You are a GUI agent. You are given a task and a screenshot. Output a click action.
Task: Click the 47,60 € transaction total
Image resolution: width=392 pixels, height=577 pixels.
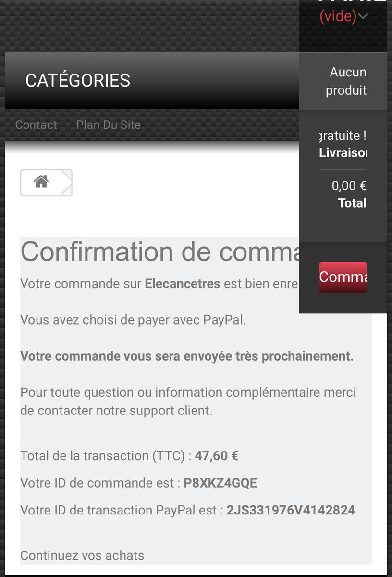[217, 456]
